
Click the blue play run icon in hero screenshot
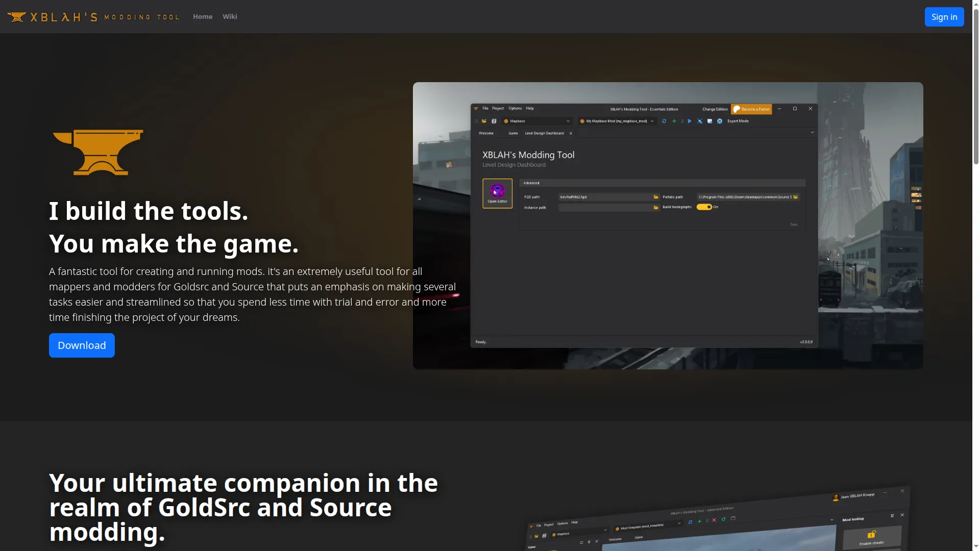pos(690,121)
